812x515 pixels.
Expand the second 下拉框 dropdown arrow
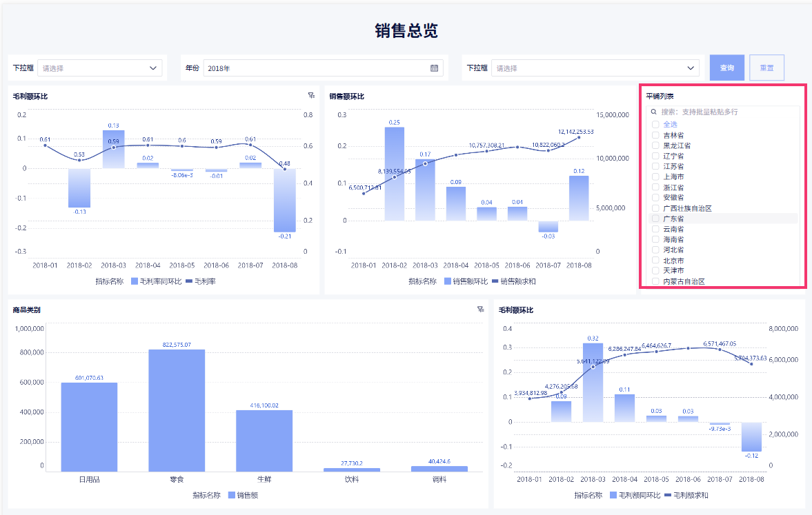coord(691,68)
